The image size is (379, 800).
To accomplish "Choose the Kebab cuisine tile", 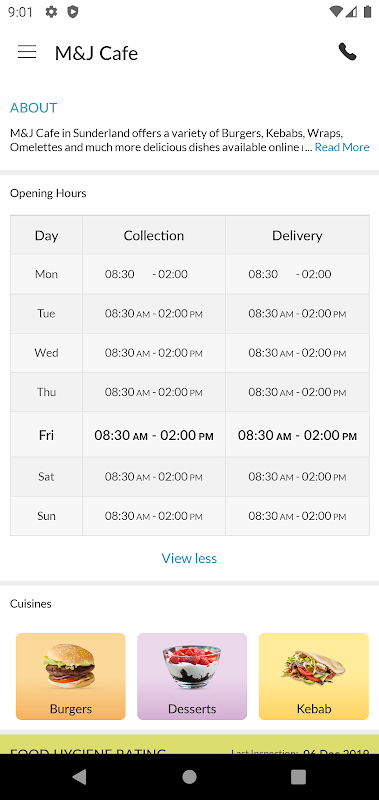I will (x=314, y=677).
